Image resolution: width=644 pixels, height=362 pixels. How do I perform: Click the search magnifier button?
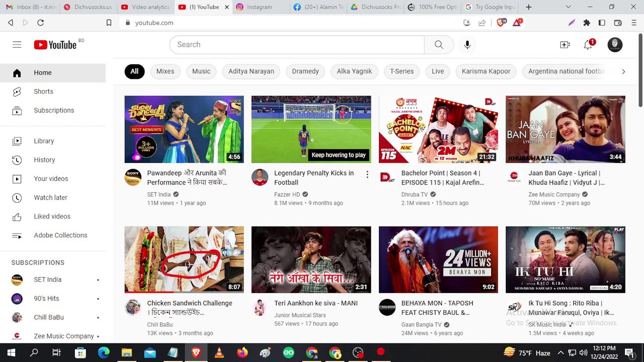click(439, 45)
